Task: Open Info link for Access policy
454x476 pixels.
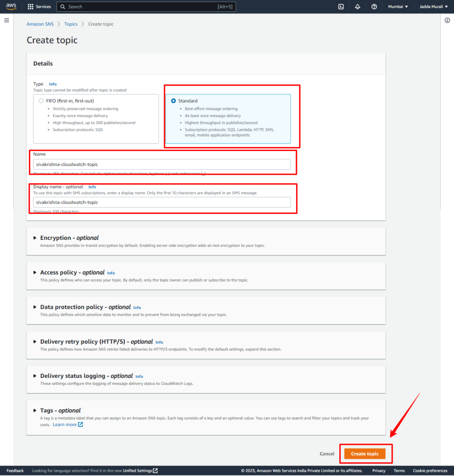Action: tap(111, 273)
